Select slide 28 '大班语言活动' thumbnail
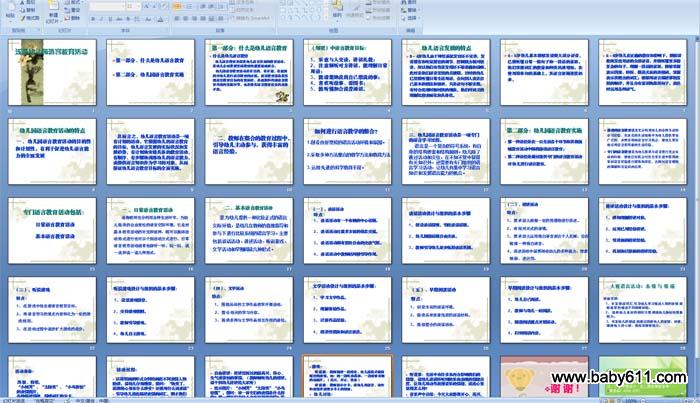This screenshot has height=403, width=700. [x=642, y=310]
